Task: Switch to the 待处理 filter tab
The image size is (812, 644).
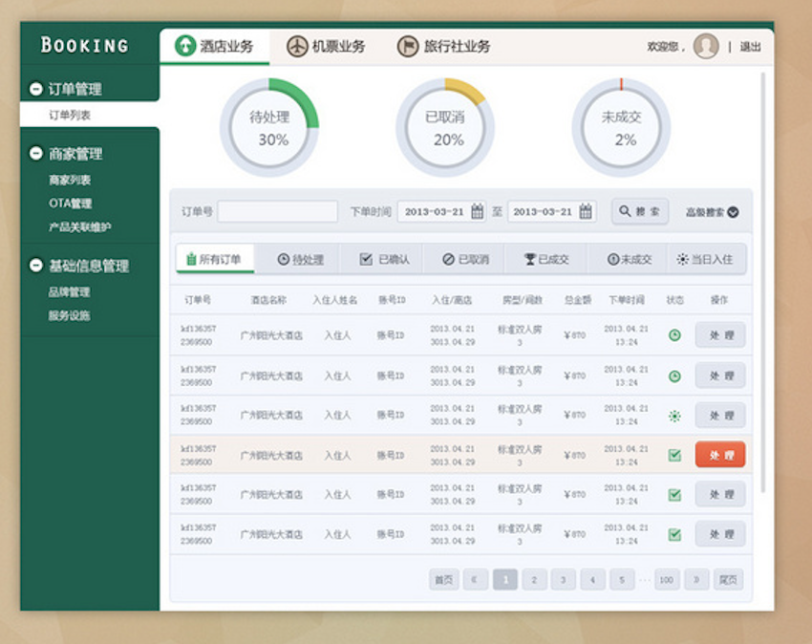Action: pyautogui.click(x=300, y=259)
